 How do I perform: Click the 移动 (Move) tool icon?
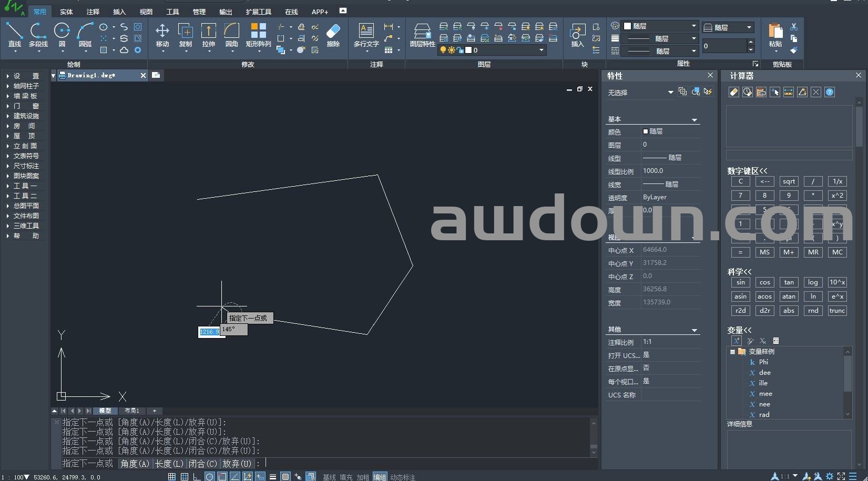162,35
